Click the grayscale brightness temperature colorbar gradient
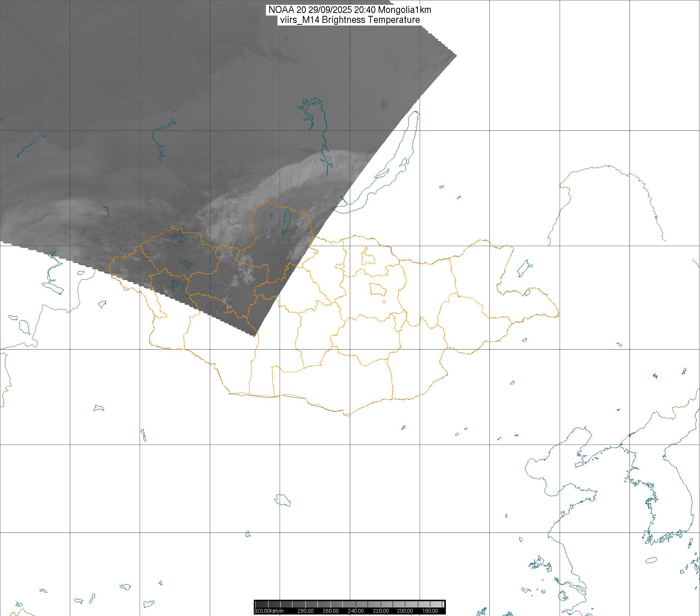This screenshot has height=616, width=700. 350,604
